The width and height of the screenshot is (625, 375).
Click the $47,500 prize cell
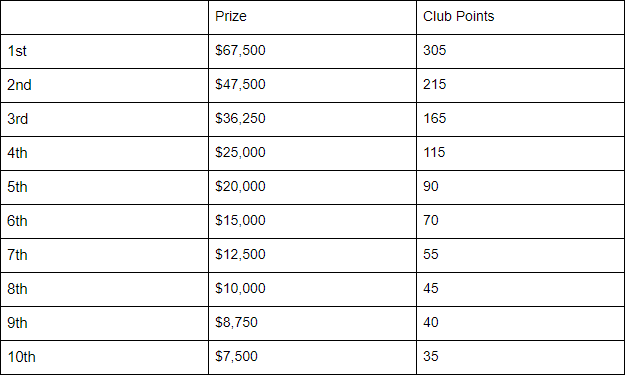pos(312,85)
